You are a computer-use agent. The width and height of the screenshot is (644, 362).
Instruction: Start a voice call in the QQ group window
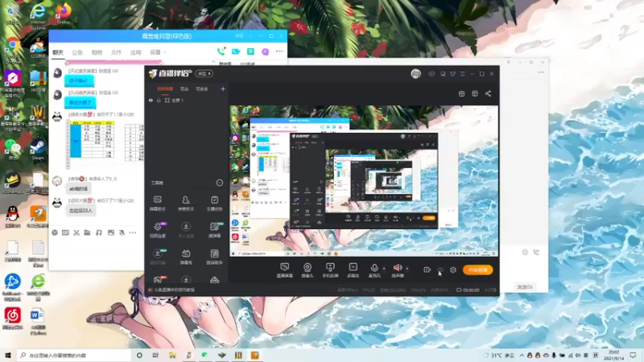pos(221,51)
